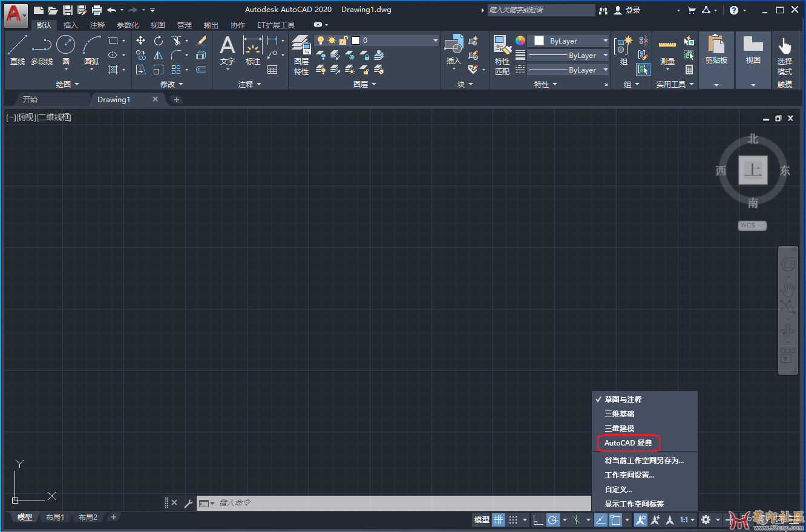
Task: Click the Mirror tool icon
Action: tap(159, 55)
